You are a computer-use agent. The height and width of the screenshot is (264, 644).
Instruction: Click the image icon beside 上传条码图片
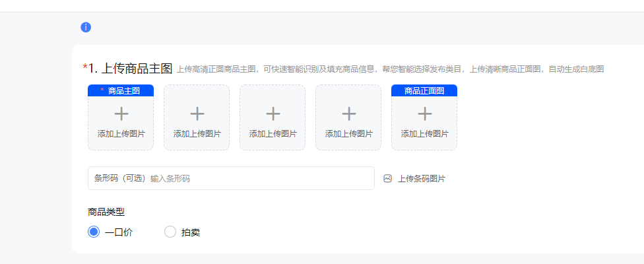[388, 178]
